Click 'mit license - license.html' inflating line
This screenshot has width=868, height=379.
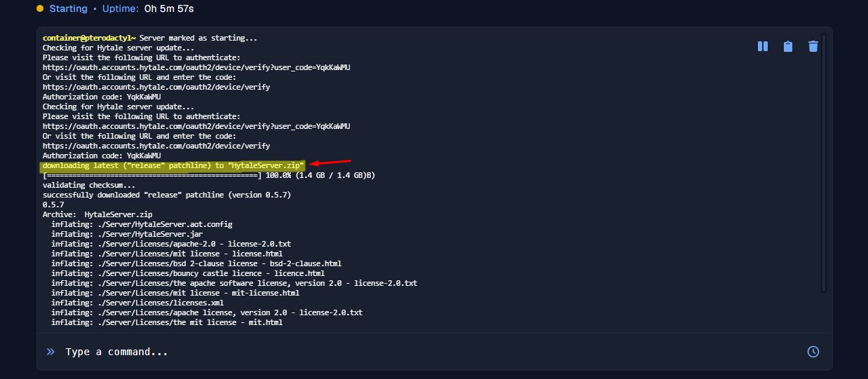(167, 254)
